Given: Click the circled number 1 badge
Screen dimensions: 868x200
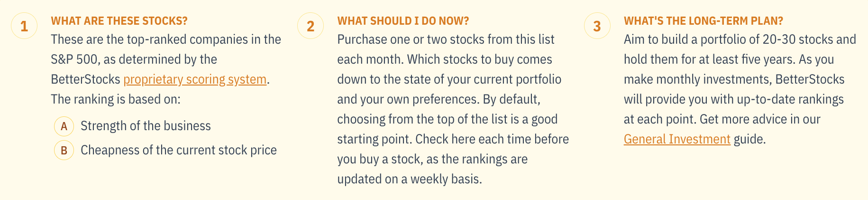Looking at the screenshot, I should 24,26.
